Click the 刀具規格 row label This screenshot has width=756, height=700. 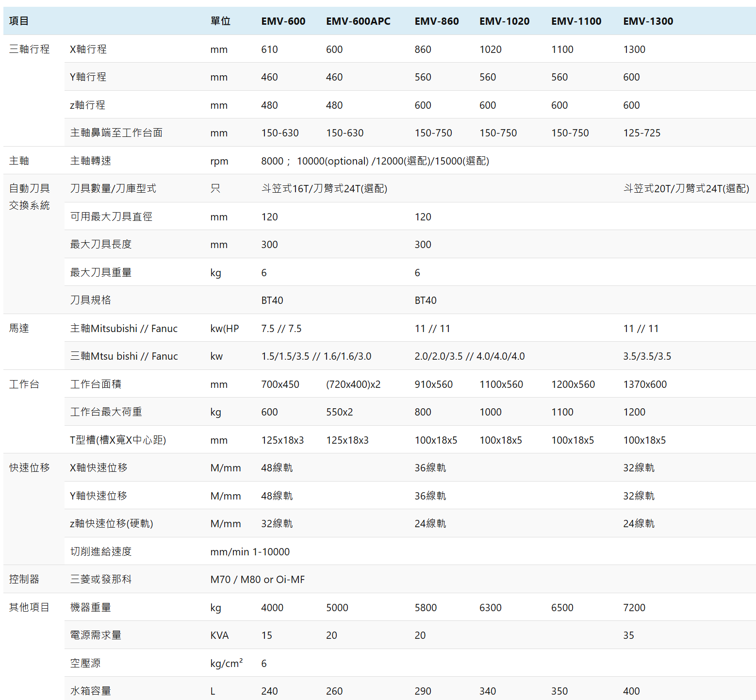(91, 300)
